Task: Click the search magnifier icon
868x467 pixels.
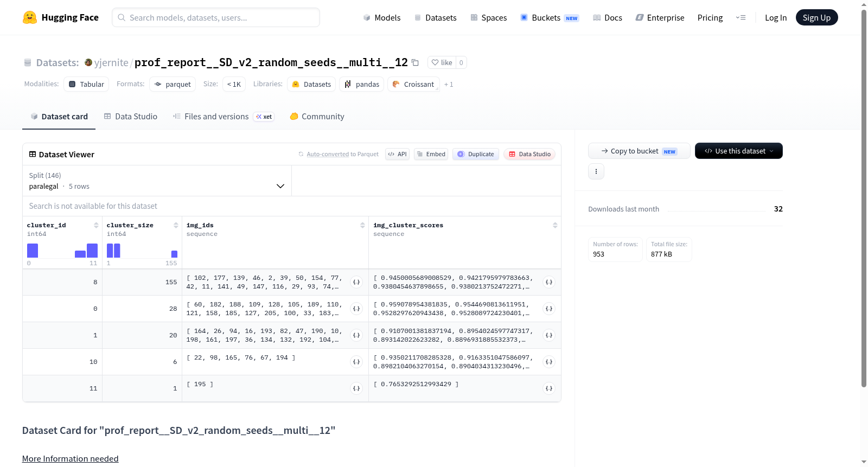Action: [122, 17]
